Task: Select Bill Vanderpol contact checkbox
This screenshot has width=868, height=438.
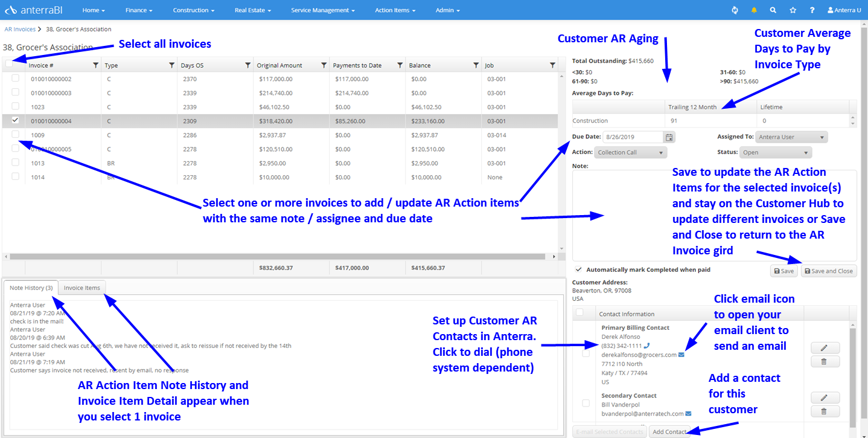Action: [586, 403]
